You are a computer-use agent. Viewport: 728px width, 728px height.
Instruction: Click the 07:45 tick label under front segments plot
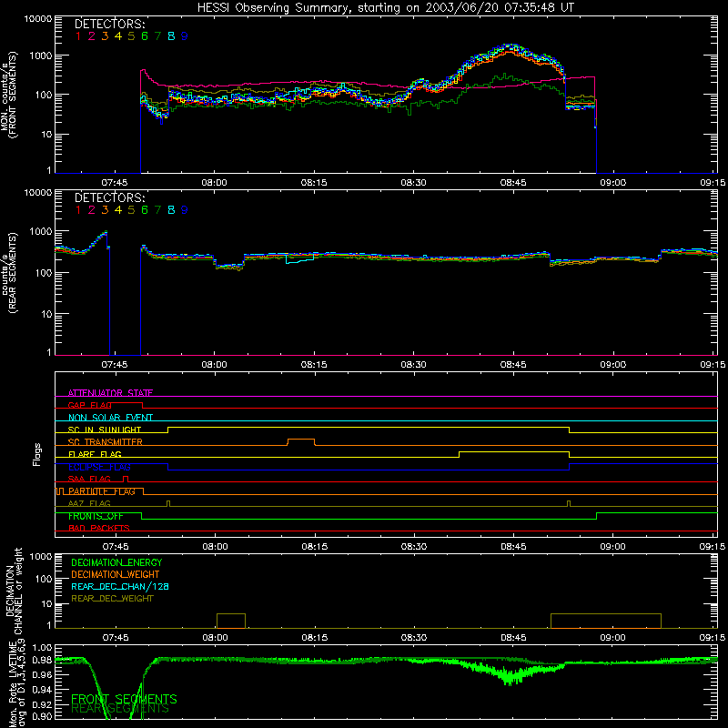tap(115, 183)
